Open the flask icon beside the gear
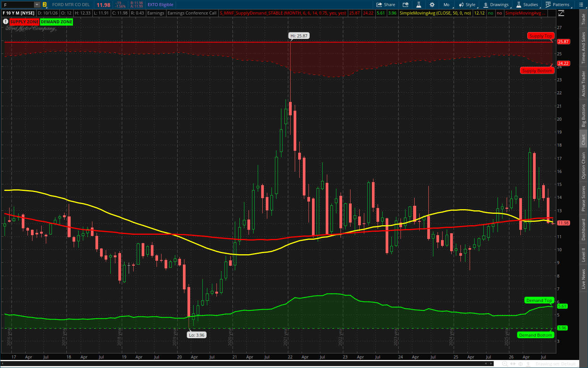The height and width of the screenshot is (368, 588). click(419, 5)
